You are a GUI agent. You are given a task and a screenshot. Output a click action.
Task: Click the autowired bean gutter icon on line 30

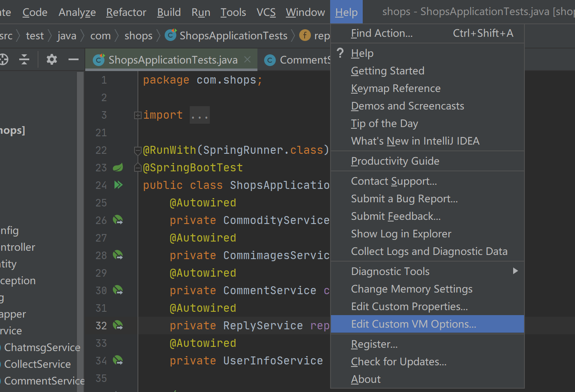[x=118, y=290]
